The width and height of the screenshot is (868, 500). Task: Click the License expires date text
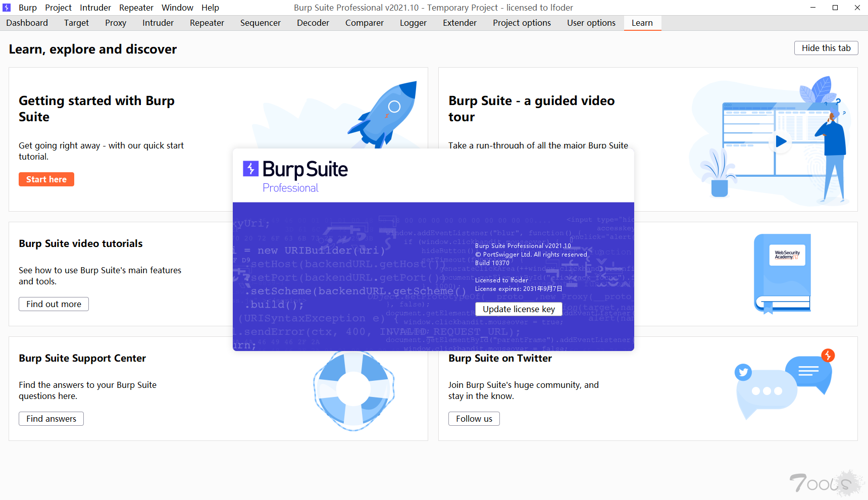(x=519, y=289)
